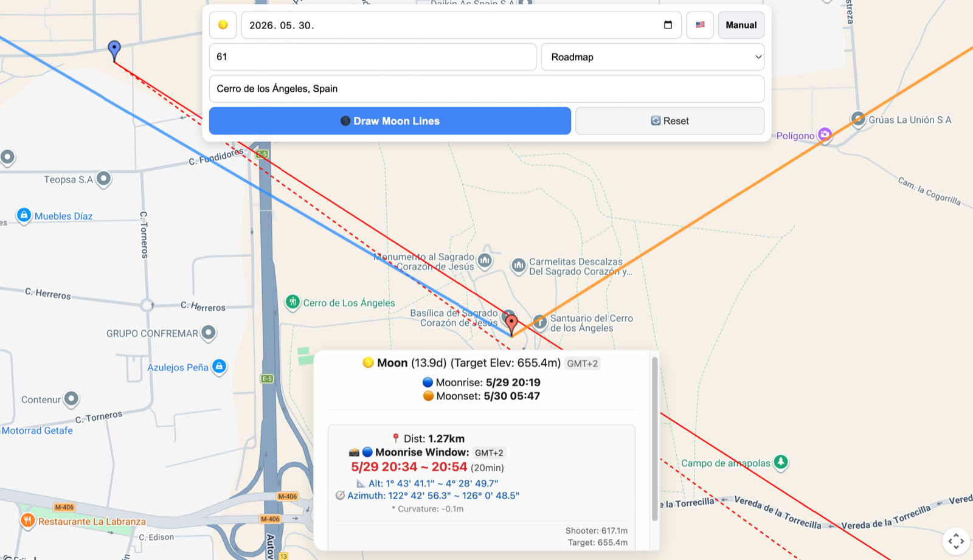Viewport: 973px width, 560px height.
Task: Select the Carmelitas Descalzas monument marker
Action: (x=518, y=266)
